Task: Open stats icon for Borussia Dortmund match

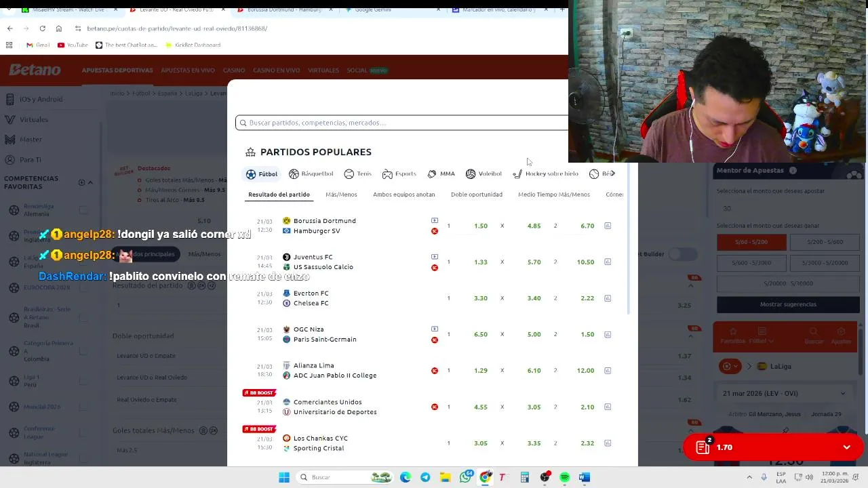Action: (x=608, y=226)
